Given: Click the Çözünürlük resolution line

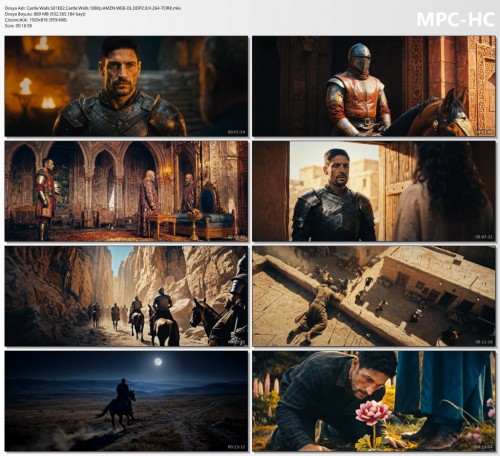Looking at the screenshot, I should click(36, 20).
